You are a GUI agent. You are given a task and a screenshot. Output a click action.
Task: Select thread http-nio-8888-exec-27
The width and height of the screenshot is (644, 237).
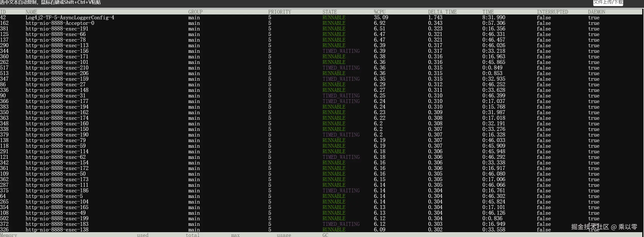(x=56, y=84)
